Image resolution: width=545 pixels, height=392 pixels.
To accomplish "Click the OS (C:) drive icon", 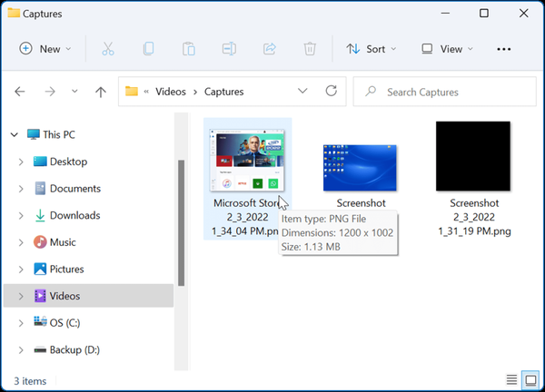I will coord(40,322).
